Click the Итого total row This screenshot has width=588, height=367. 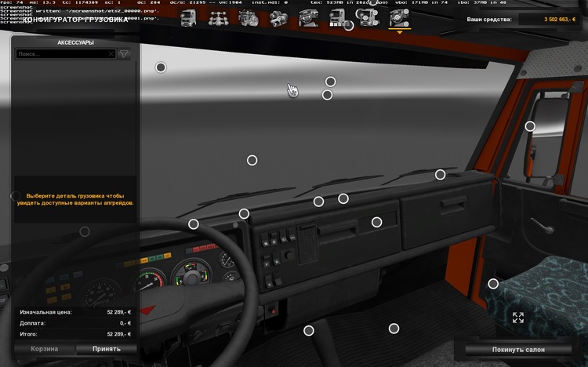coord(75,334)
